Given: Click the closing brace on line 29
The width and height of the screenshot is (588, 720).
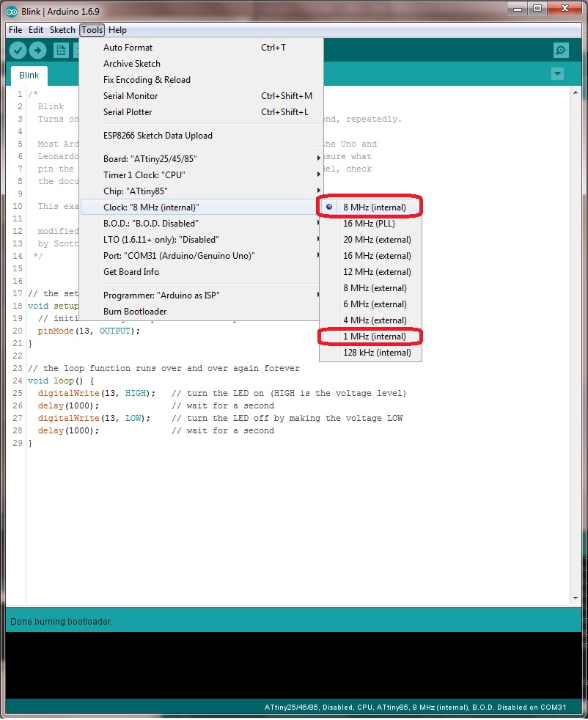Looking at the screenshot, I should pyautogui.click(x=30, y=443).
